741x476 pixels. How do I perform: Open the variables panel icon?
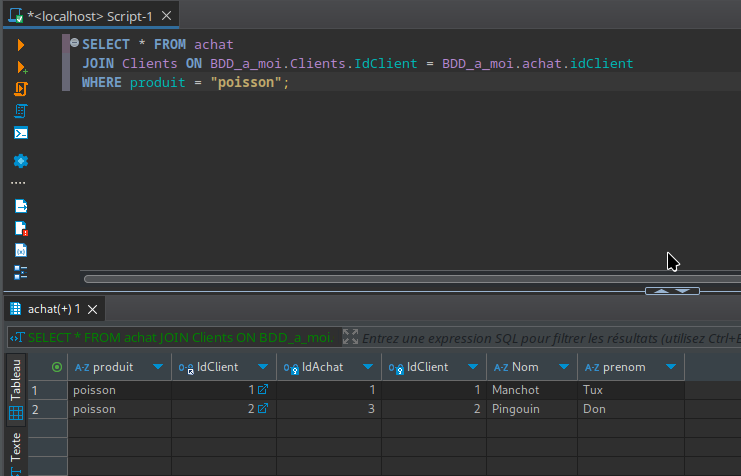20,250
